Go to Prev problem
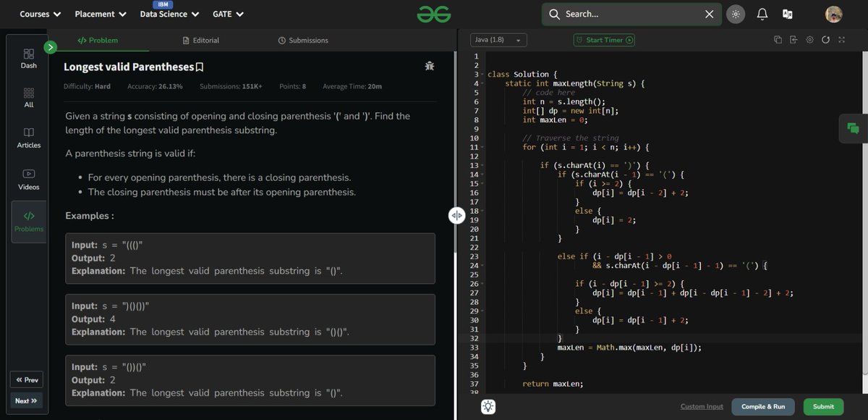Image resolution: width=868 pixels, height=420 pixels. click(27, 379)
